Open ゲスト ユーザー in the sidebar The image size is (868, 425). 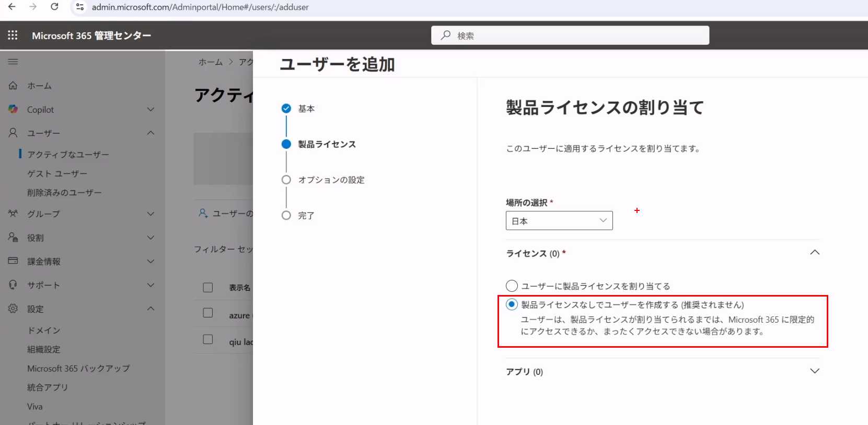pos(57,173)
